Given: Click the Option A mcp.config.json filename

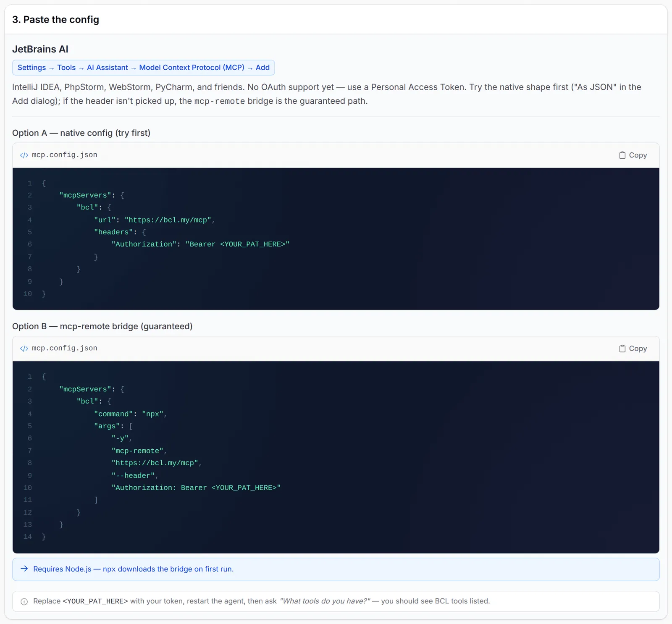Looking at the screenshot, I should coord(65,155).
